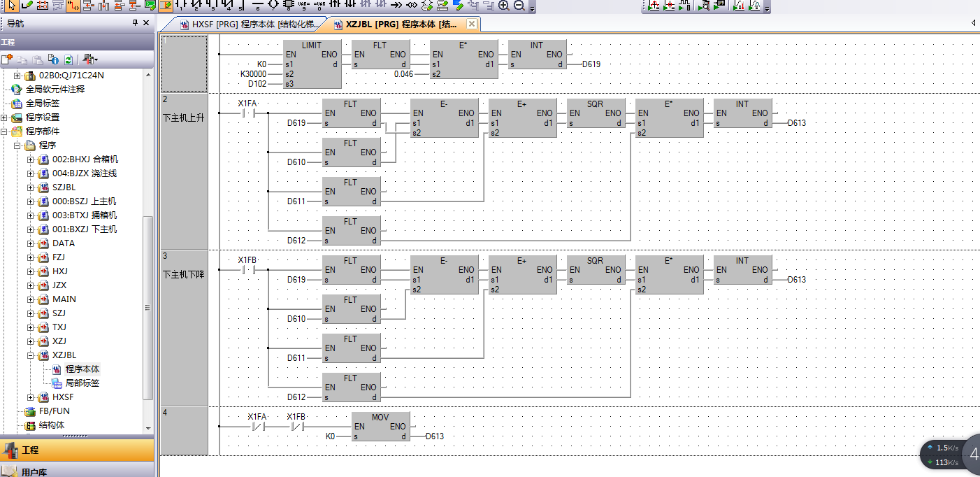This screenshot has width=980, height=477.
Task: Click the 全局标签 global label item
Action: click(x=42, y=104)
